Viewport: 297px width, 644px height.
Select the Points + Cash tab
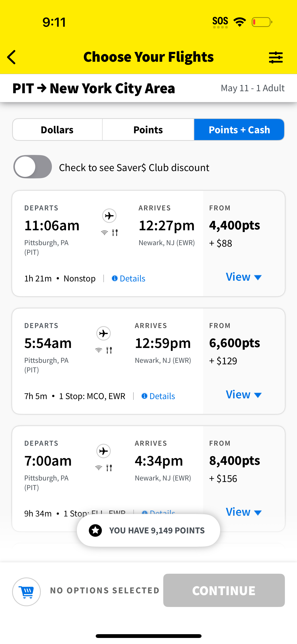click(239, 130)
